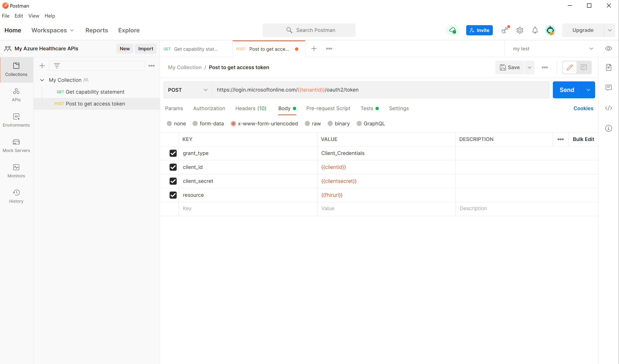This screenshot has height=364, width=619.
Task: Open the View menu
Action: coord(34,16)
